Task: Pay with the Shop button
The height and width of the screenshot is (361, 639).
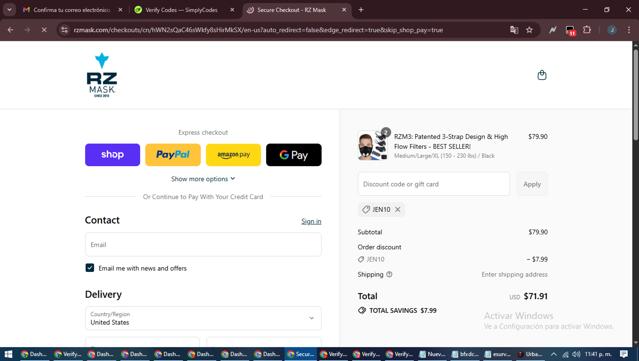Action: click(112, 155)
